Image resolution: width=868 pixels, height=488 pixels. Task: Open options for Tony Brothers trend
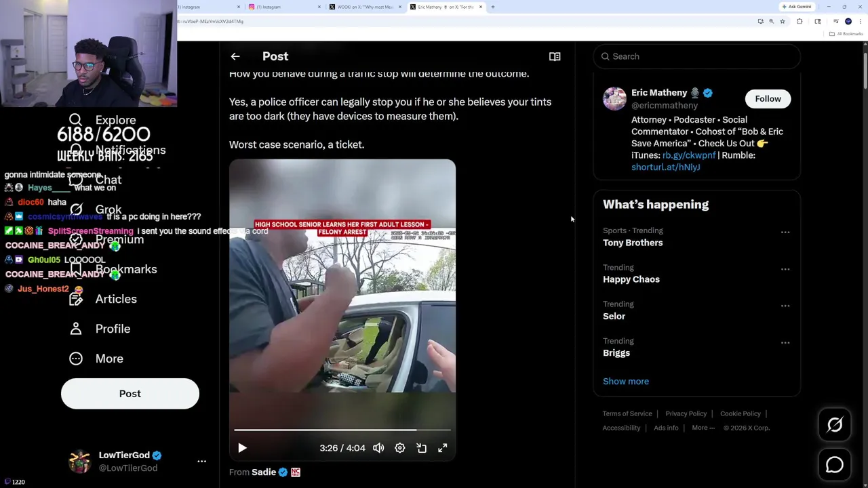785,232
